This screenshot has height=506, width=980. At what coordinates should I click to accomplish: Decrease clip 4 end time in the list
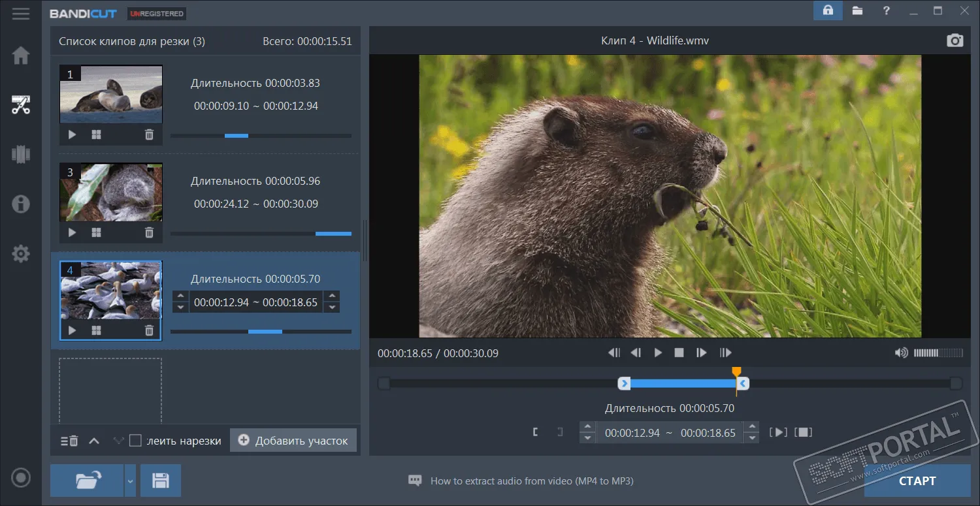click(x=332, y=307)
